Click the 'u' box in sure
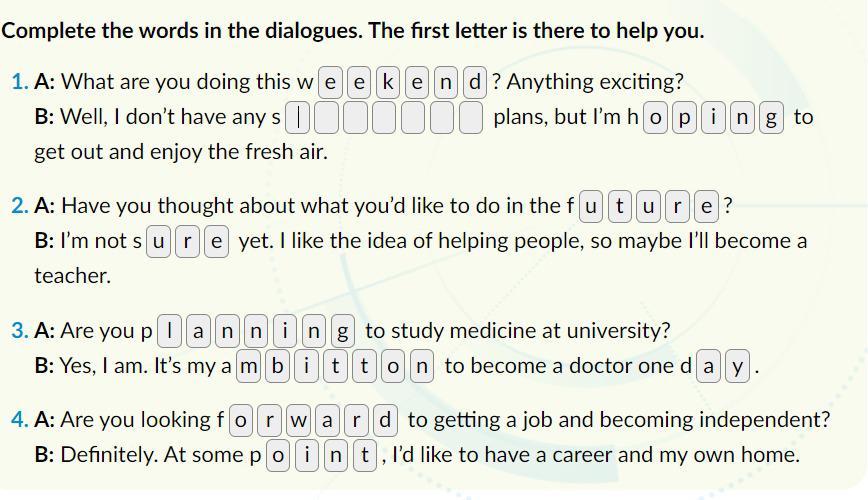The image size is (868, 500). pyautogui.click(x=158, y=242)
